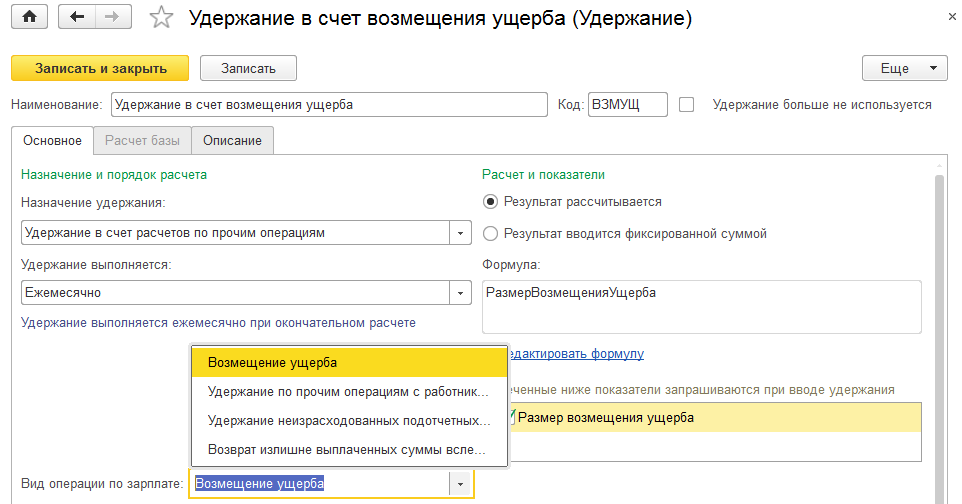This screenshot has height=504, width=962.
Task: Toggle checkbox next to 'Размер возмещения ущерба'
Action: click(513, 417)
